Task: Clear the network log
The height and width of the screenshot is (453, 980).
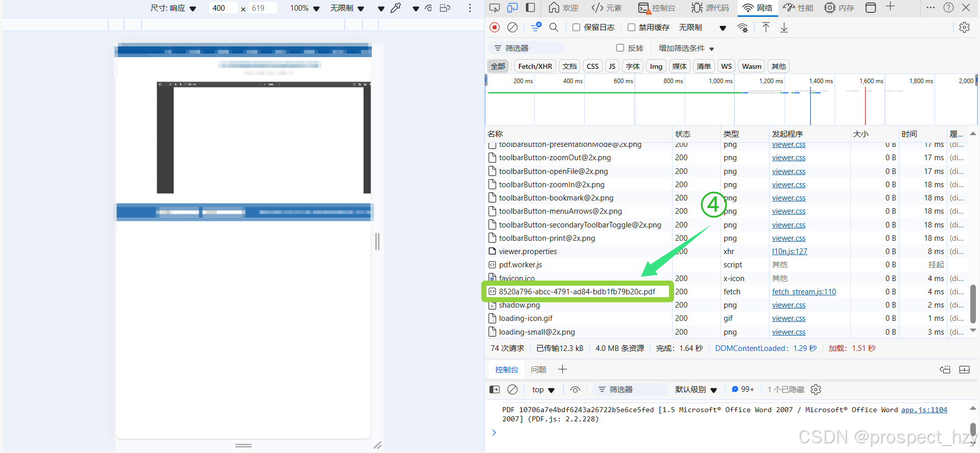Action: [x=512, y=28]
